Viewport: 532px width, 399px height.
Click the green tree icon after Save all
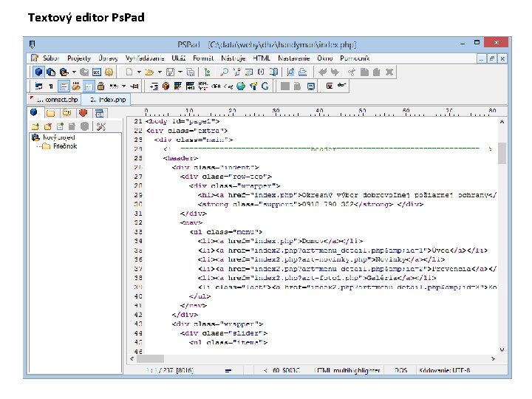click(207, 72)
